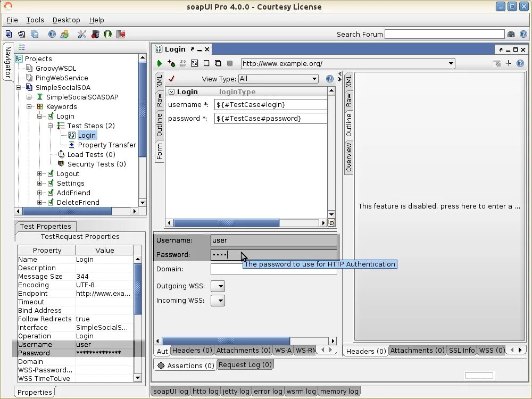The image size is (532, 399).
Task: Click magnifier icon at the form scrollbar corner
Action: 331,223
